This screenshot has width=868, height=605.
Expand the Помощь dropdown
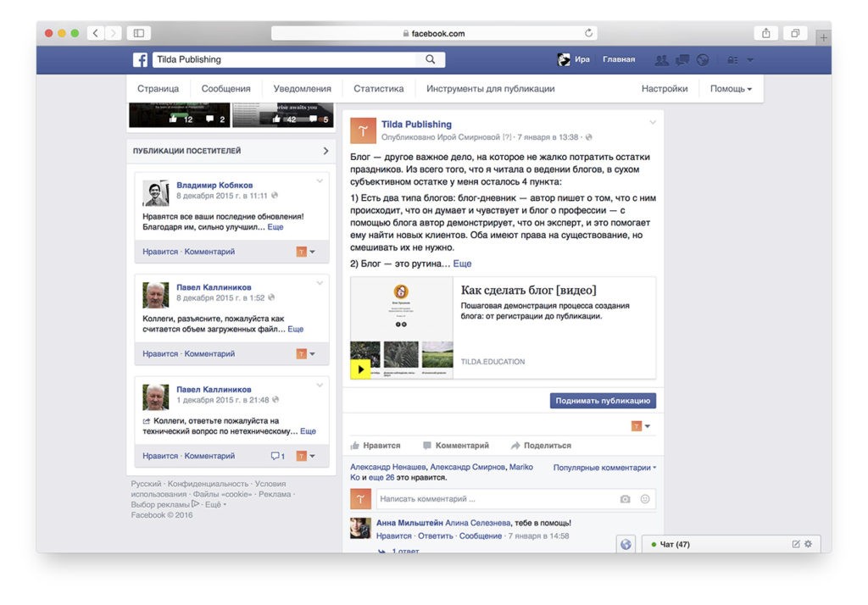[731, 89]
